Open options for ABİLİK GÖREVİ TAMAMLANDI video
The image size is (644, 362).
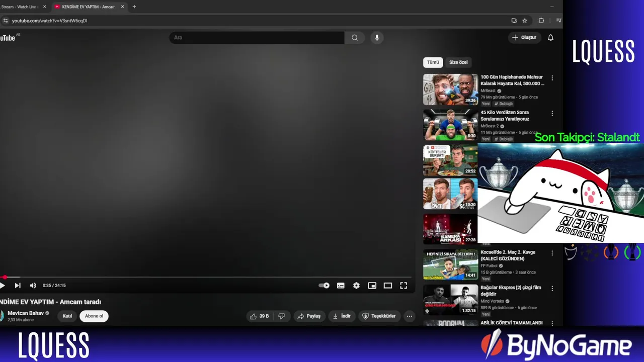tap(552, 323)
